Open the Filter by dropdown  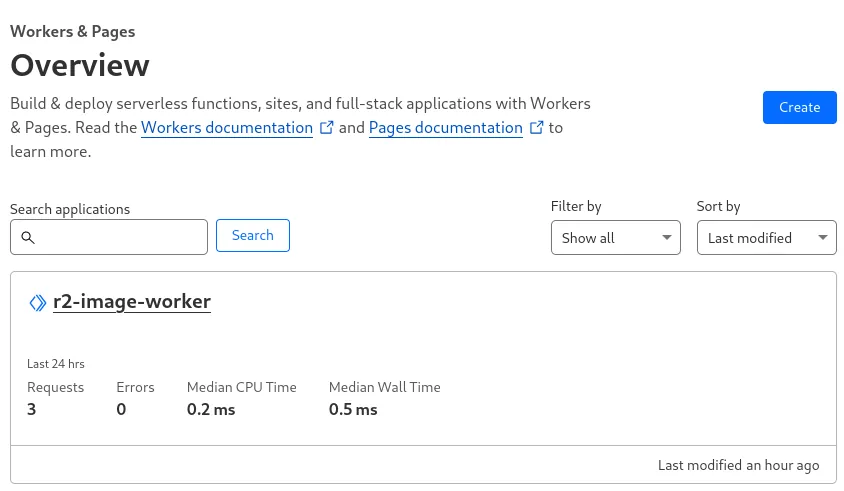tap(615, 238)
